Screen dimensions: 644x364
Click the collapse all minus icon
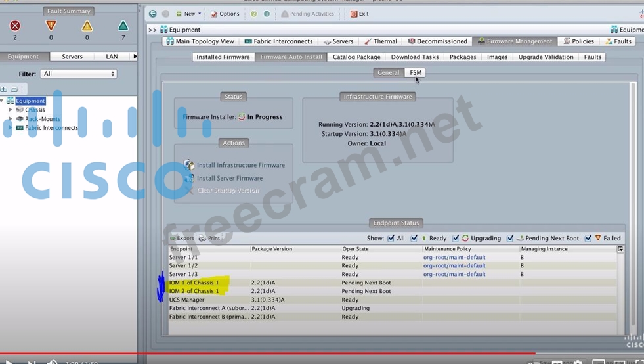(x=14, y=89)
